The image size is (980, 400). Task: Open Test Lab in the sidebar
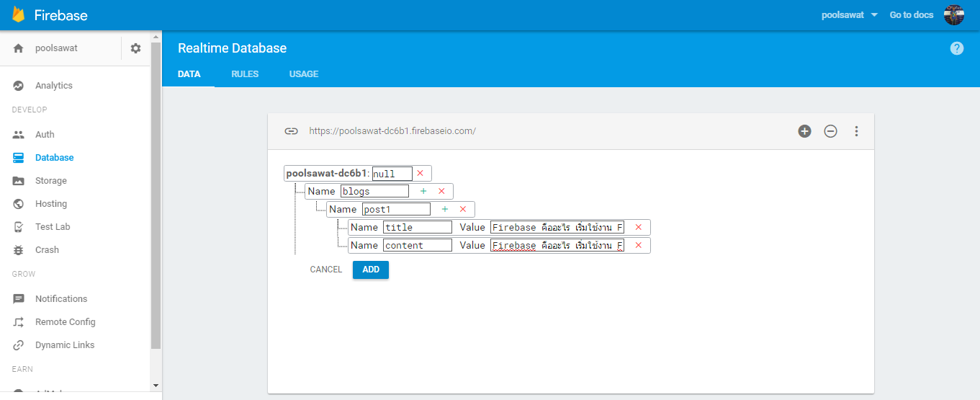53,227
